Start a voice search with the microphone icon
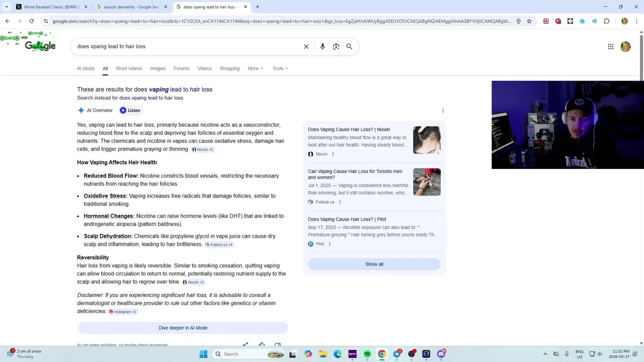 323,46
